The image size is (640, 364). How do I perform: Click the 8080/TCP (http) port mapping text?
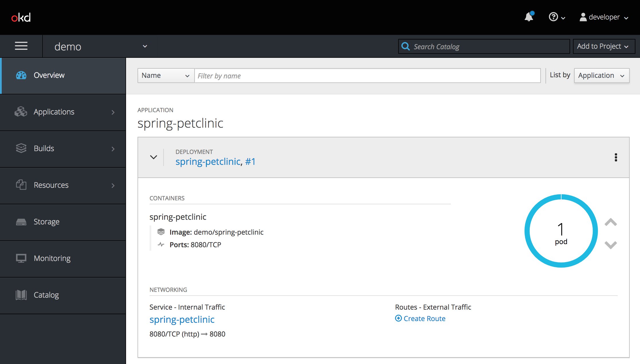coord(187,334)
